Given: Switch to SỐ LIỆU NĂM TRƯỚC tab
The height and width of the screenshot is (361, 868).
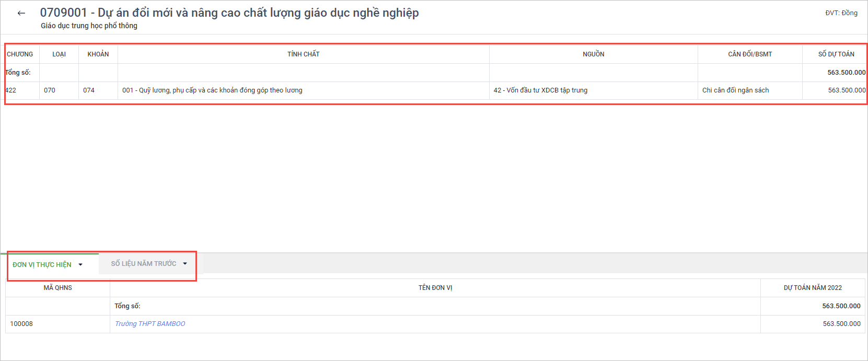Looking at the screenshot, I should (143, 264).
